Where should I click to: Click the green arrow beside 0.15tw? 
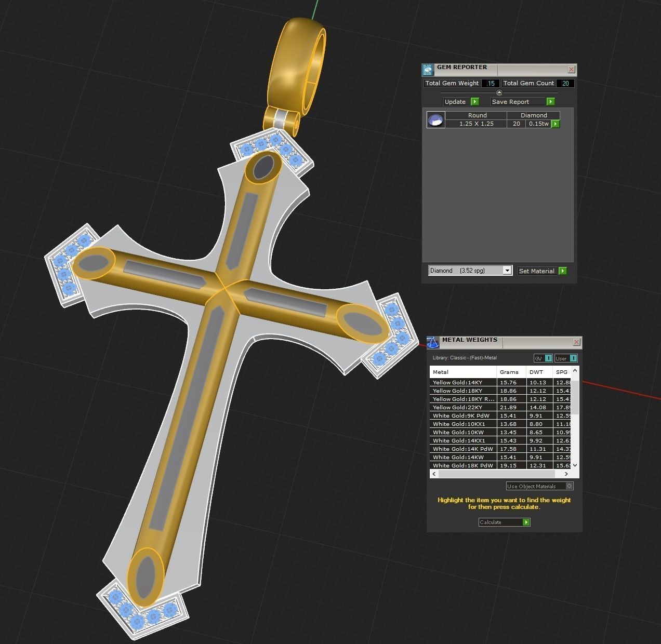point(556,124)
